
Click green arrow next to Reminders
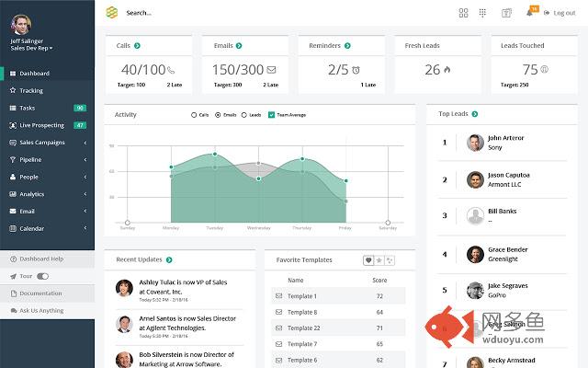click(347, 46)
